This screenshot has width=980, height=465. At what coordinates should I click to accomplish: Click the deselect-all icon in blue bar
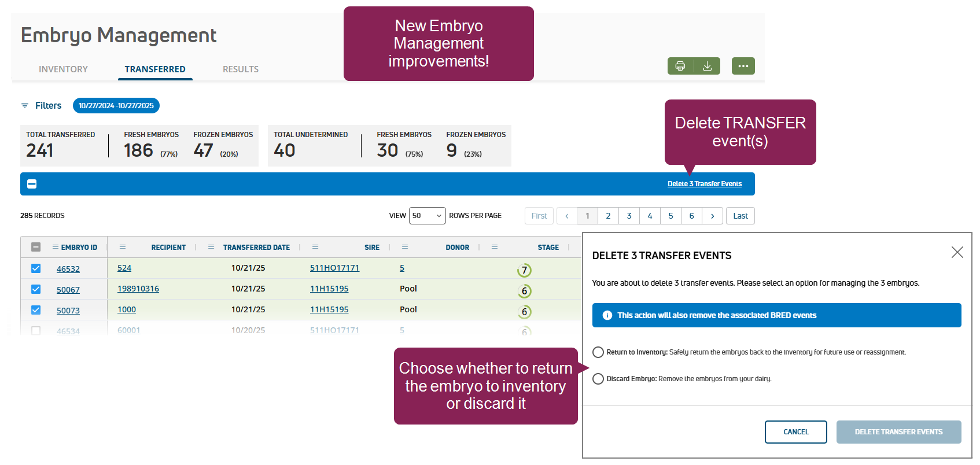[x=32, y=184]
